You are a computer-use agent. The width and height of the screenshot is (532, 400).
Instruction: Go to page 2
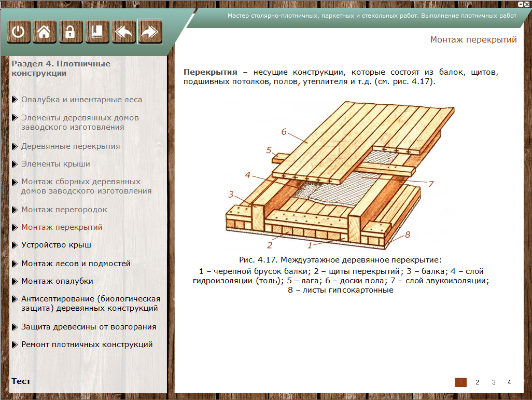[477, 382]
